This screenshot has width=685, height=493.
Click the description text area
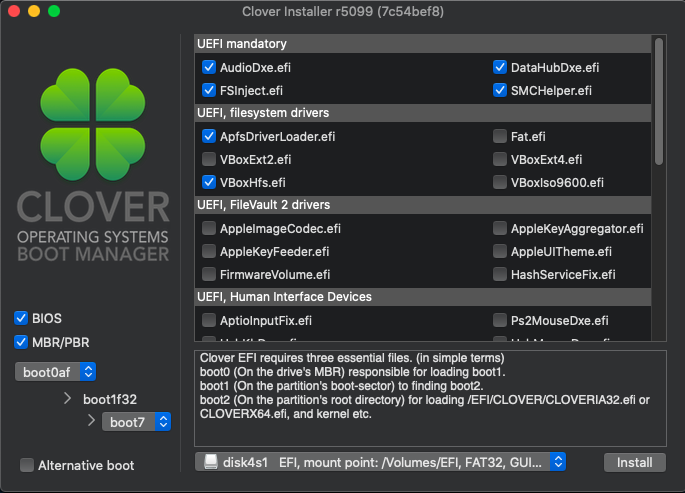tap(430, 398)
